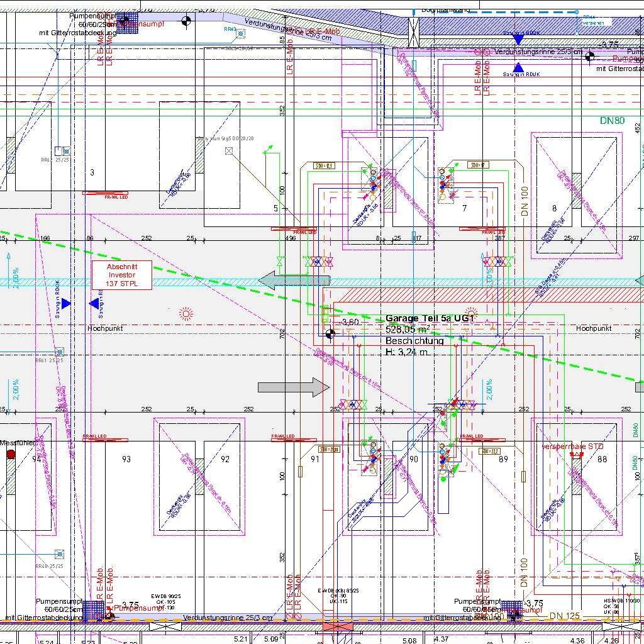Select the level marker symbol beside '-3,60'

330,334
